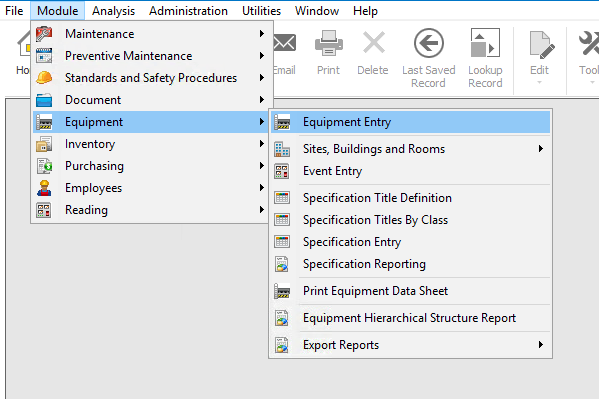Click the Document folder icon
The width and height of the screenshot is (599, 399).
point(44,100)
